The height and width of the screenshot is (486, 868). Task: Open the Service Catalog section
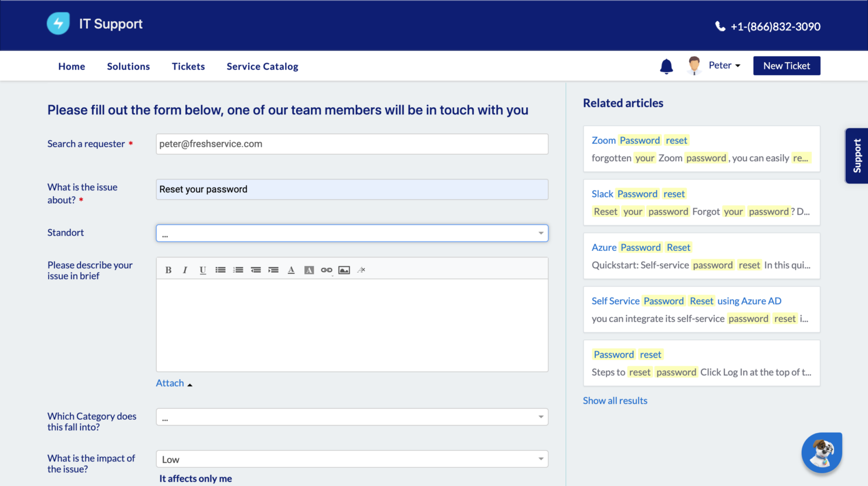(262, 66)
